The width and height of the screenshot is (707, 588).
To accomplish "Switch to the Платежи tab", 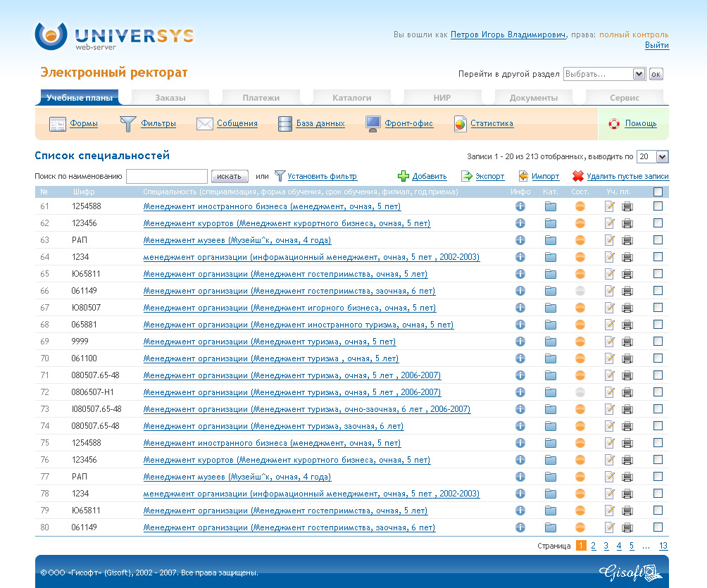I will 261,98.
